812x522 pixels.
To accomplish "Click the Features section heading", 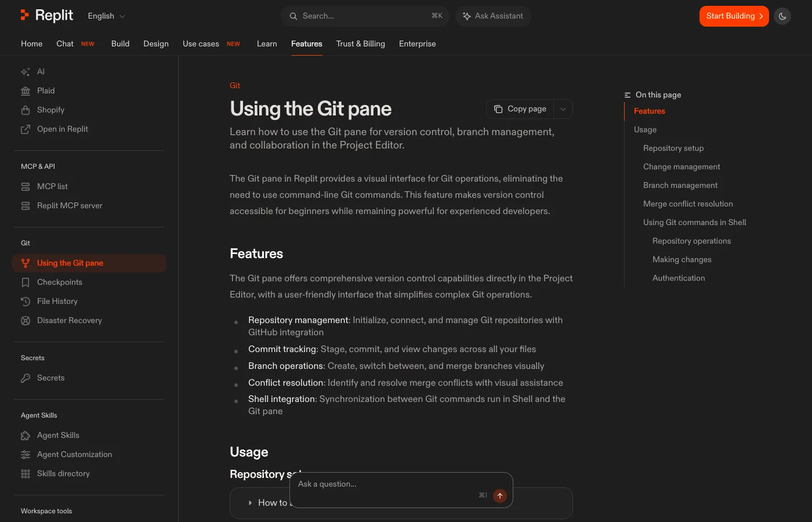I will tap(256, 253).
